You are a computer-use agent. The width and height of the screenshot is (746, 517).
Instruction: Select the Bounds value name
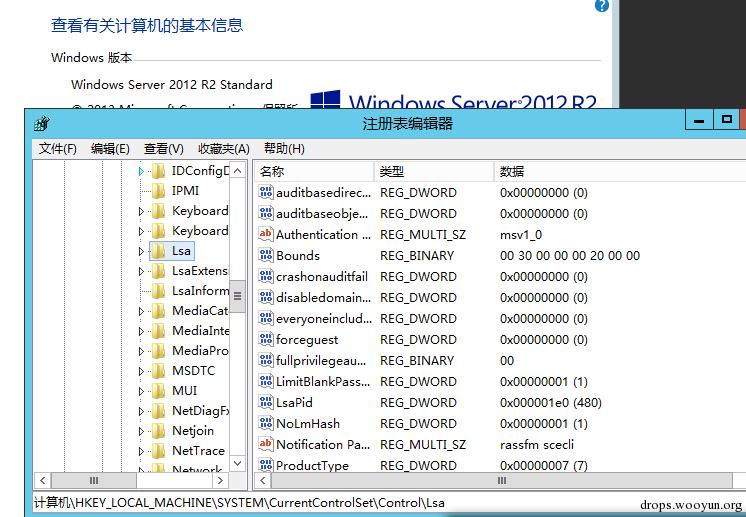point(298,255)
